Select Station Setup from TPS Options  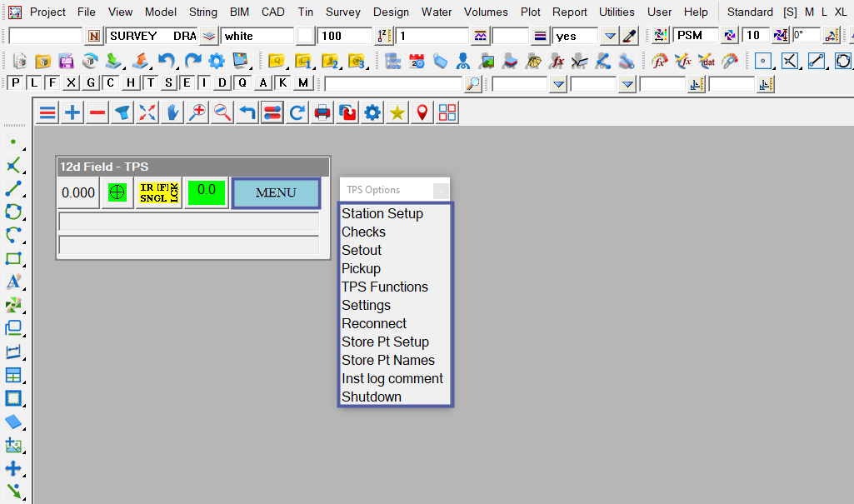click(382, 213)
